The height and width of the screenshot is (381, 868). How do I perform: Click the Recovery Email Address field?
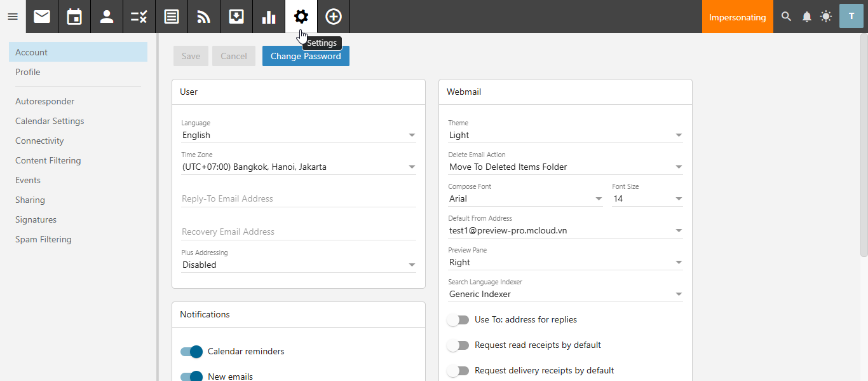click(x=299, y=232)
